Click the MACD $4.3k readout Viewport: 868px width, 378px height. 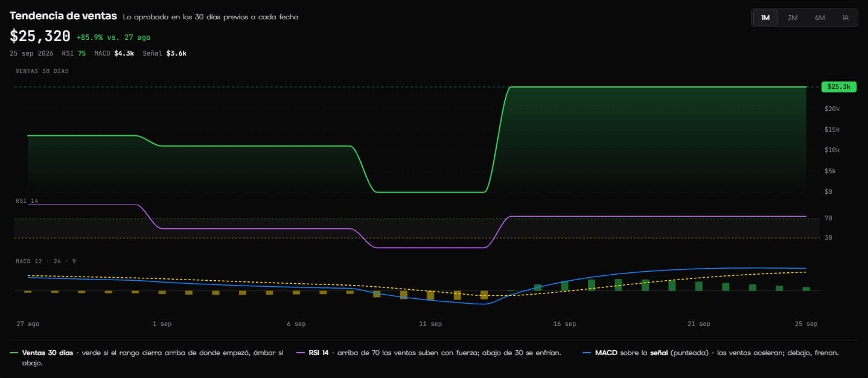[114, 53]
